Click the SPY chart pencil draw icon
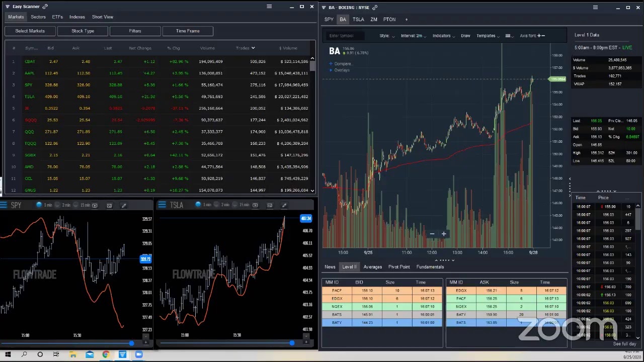The height and width of the screenshot is (362, 644). [124, 205]
